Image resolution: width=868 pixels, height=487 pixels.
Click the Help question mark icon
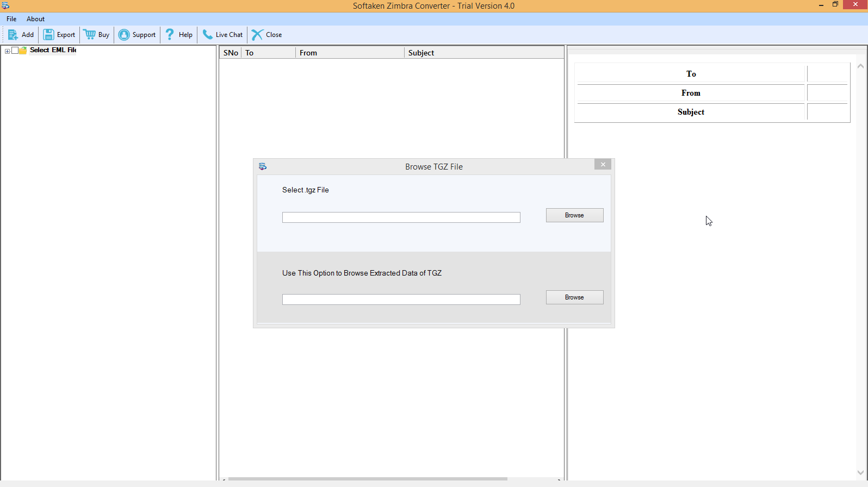tap(170, 35)
